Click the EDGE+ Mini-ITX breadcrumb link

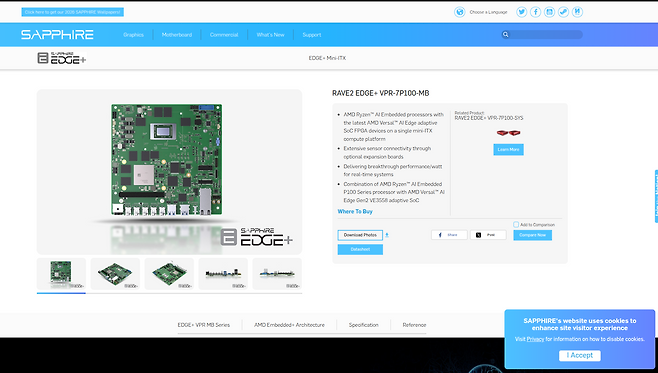327,58
